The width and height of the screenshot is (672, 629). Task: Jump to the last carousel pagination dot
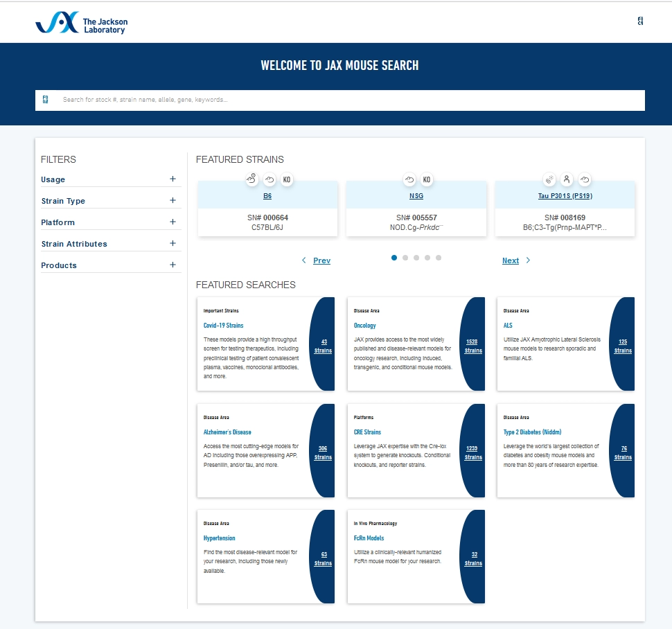439,258
